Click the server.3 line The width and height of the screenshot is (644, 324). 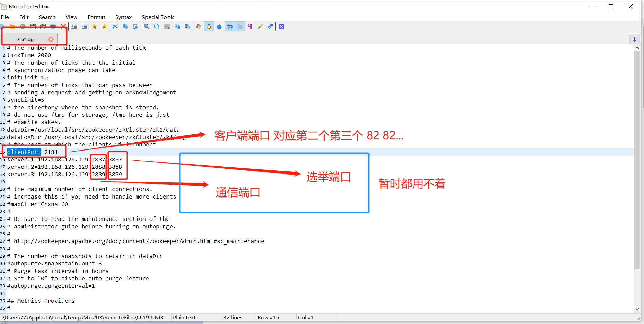(65, 174)
